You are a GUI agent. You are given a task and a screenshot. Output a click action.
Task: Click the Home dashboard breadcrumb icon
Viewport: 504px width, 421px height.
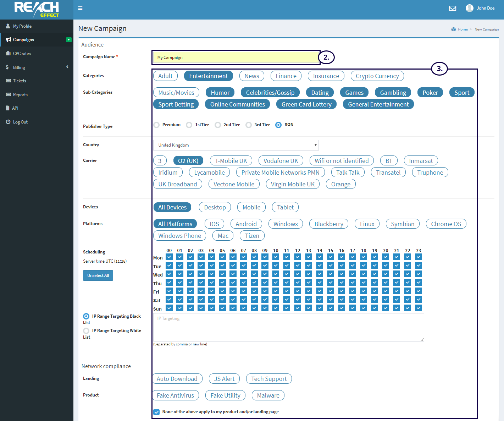point(453,29)
